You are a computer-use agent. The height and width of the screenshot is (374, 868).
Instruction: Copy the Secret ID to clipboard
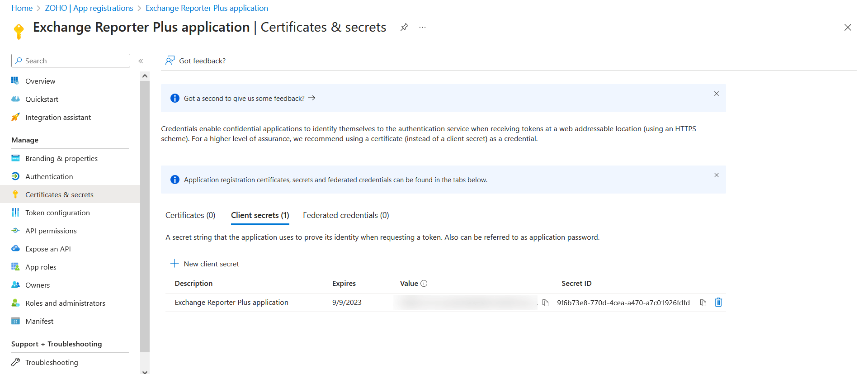703,303
